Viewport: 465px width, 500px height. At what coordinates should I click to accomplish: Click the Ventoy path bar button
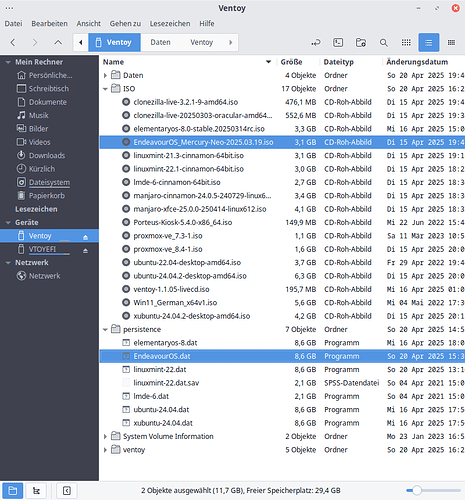pyautogui.click(x=114, y=42)
